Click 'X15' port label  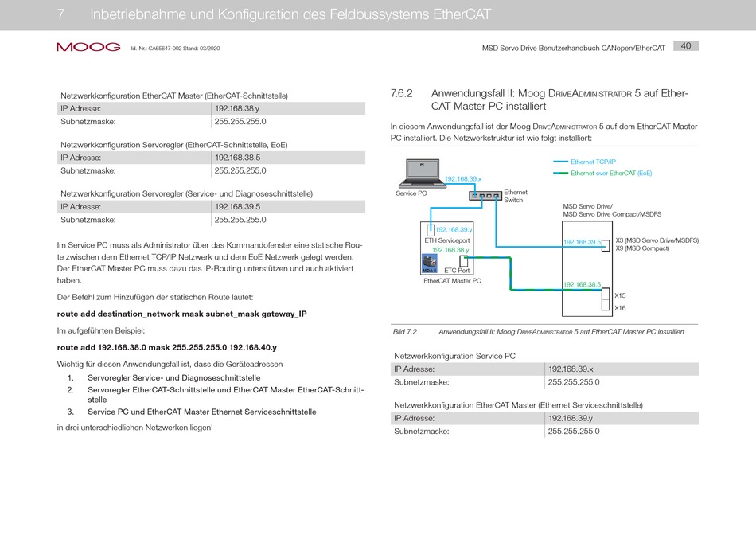point(620,295)
